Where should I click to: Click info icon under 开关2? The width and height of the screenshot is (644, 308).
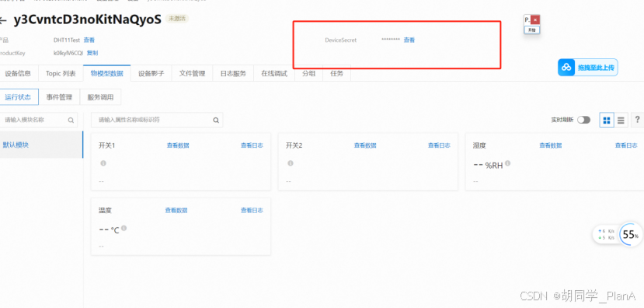(291, 163)
